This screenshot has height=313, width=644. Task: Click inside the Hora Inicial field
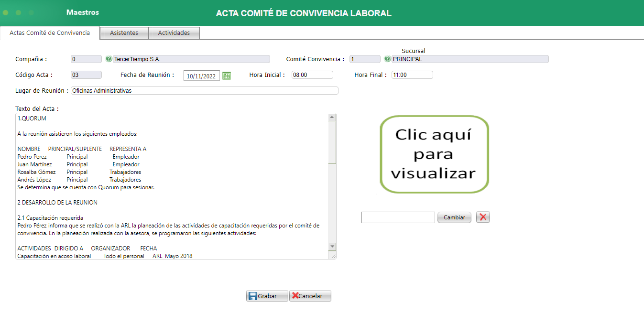tap(311, 75)
